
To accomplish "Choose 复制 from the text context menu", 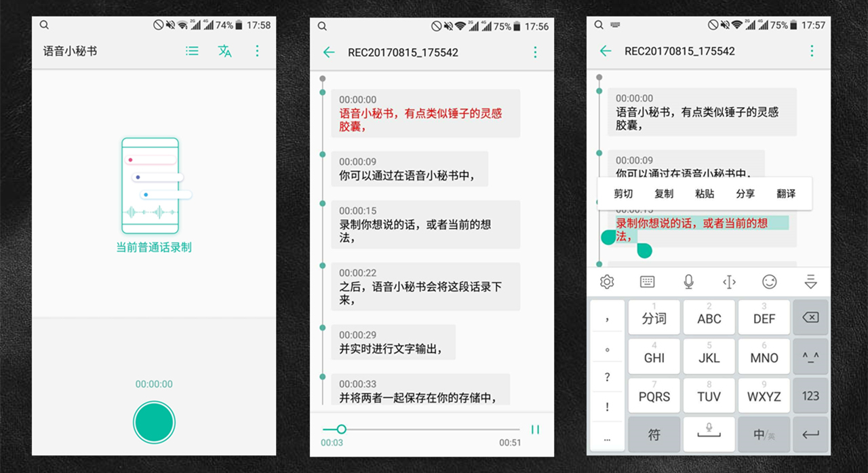I will pyautogui.click(x=663, y=193).
